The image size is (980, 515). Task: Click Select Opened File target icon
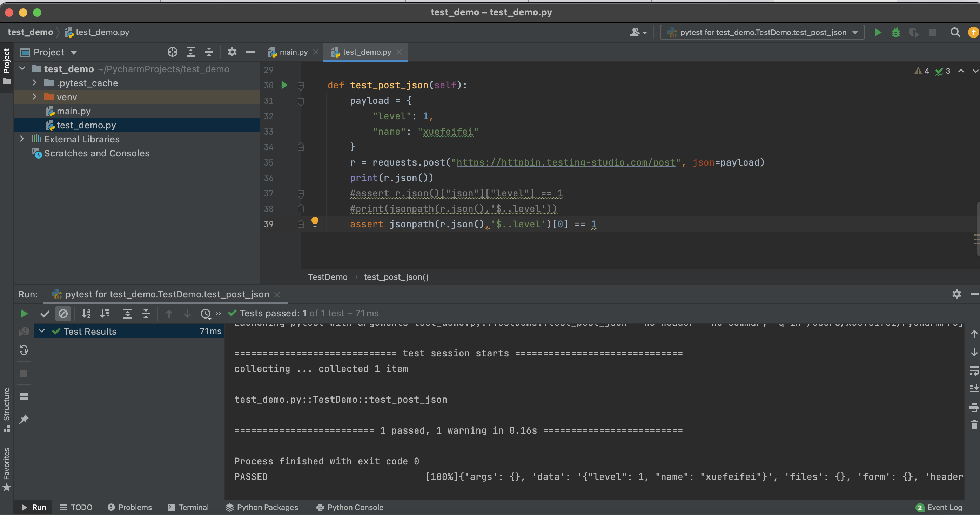point(172,52)
